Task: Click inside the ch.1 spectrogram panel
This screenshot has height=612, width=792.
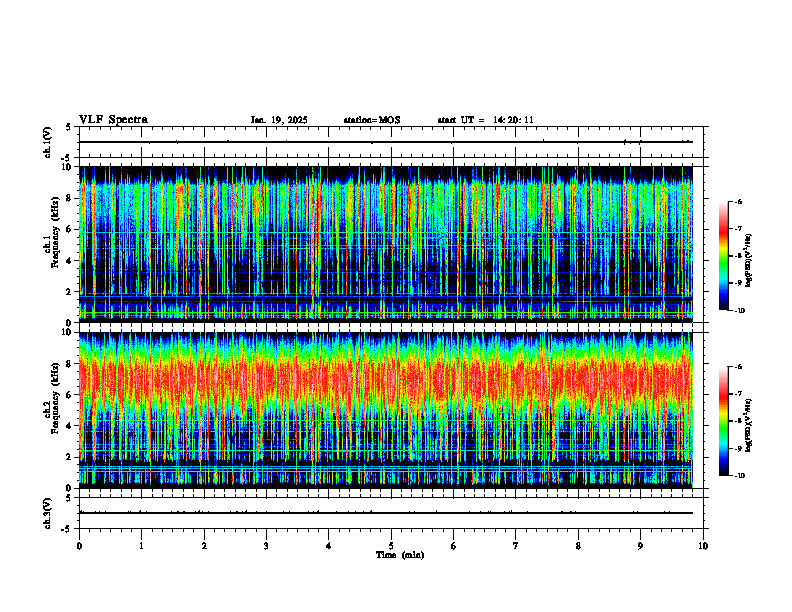Action: pyautogui.click(x=385, y=244)
